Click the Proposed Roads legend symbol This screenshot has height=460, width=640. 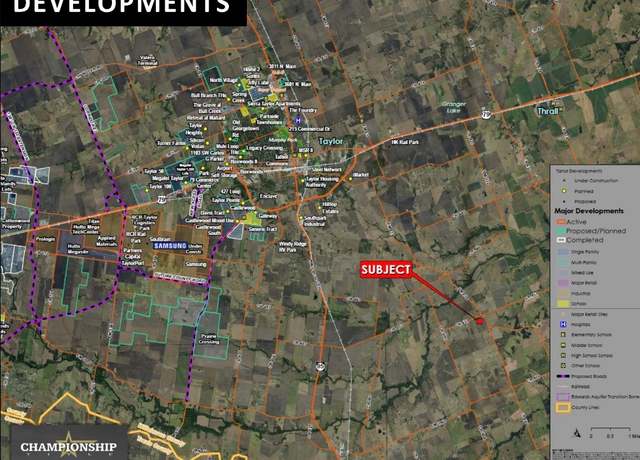[564, 376]
